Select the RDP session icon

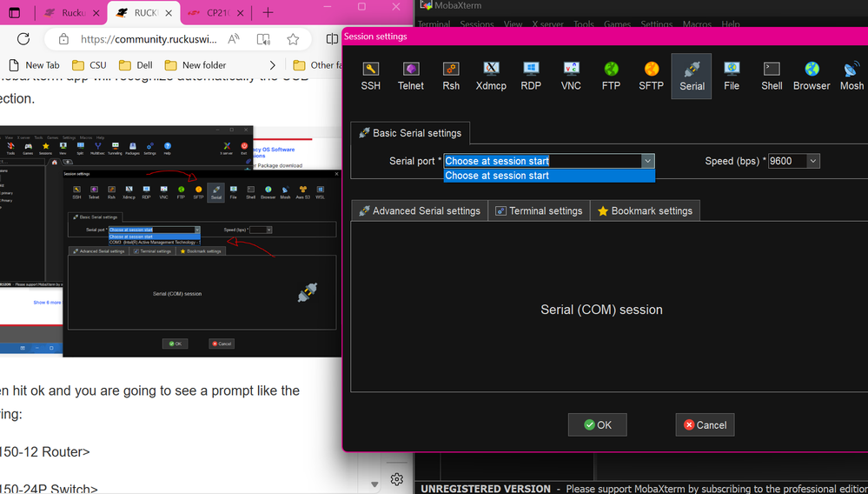(531, 76)
